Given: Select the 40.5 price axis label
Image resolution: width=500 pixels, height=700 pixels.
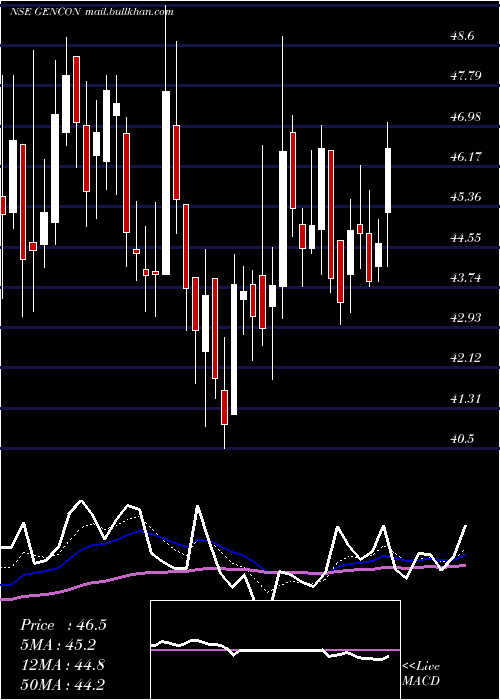Looking at the screenshot, I should 462,439.
